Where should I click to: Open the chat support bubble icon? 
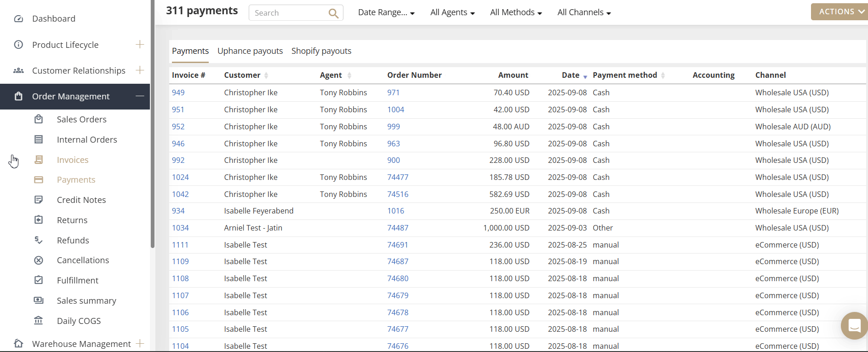pyautogui.click(x=854, y=326)
